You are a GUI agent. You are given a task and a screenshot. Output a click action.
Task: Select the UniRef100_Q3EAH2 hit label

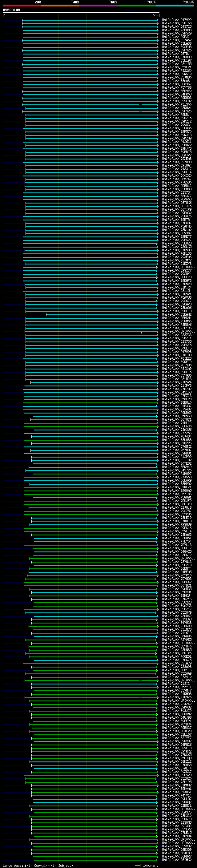(x=177, y=314)
